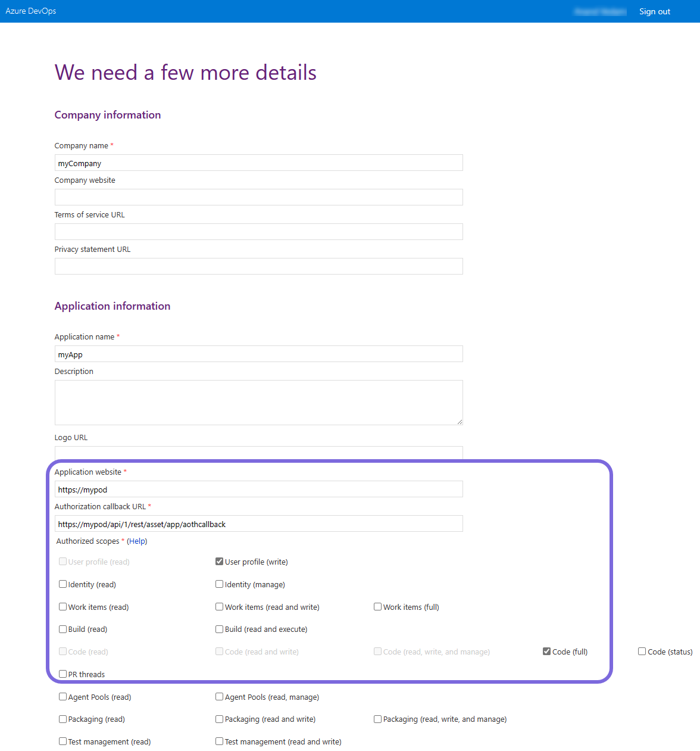The image size is (700, 751).
Task: Enable Build (read and execute) access
Action: pyautogui.click(x=219, y=629)
